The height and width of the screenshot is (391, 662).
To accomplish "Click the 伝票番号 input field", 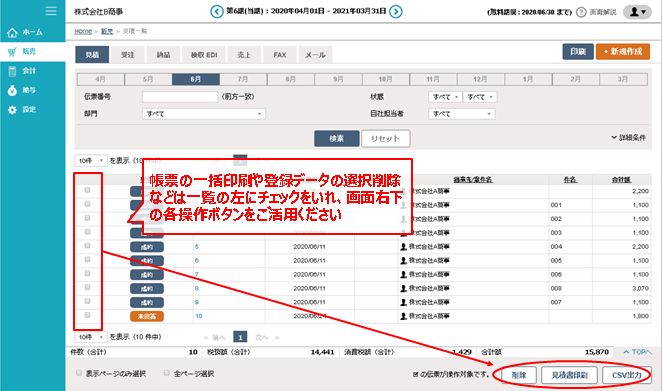I will pos(180,97).
